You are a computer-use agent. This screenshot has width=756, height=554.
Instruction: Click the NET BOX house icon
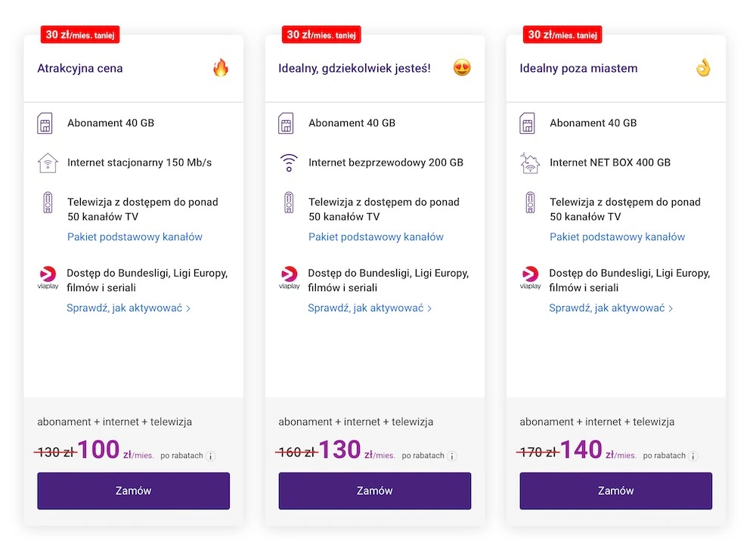click(530, 162)
